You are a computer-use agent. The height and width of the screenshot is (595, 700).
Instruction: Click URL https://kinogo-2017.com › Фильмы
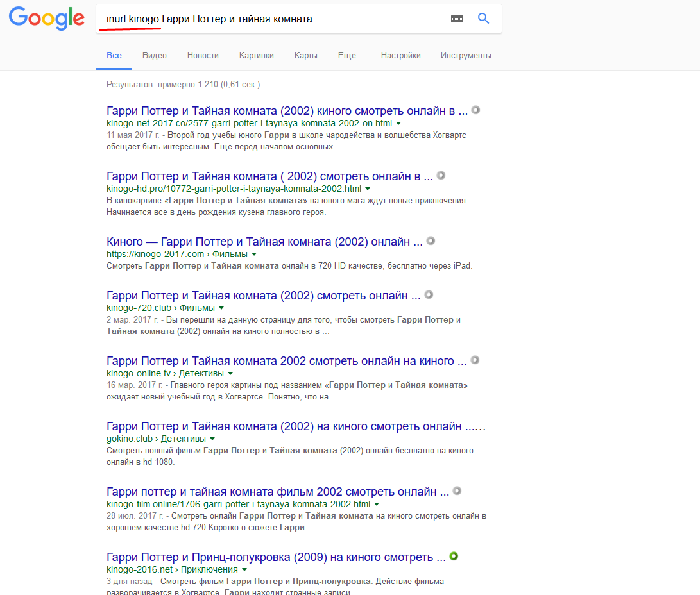click(x=177, y=255)
